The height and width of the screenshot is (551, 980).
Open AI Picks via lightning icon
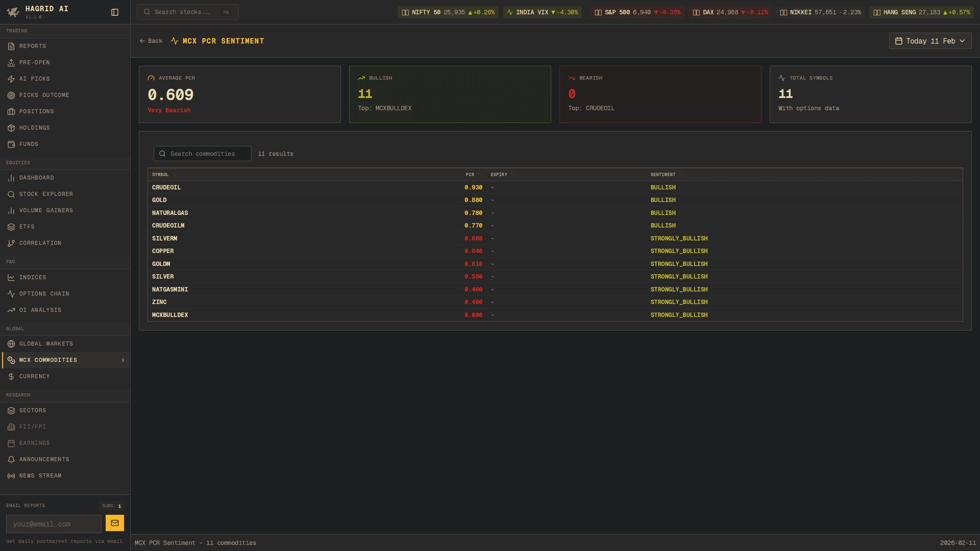(x=11, y=79)
